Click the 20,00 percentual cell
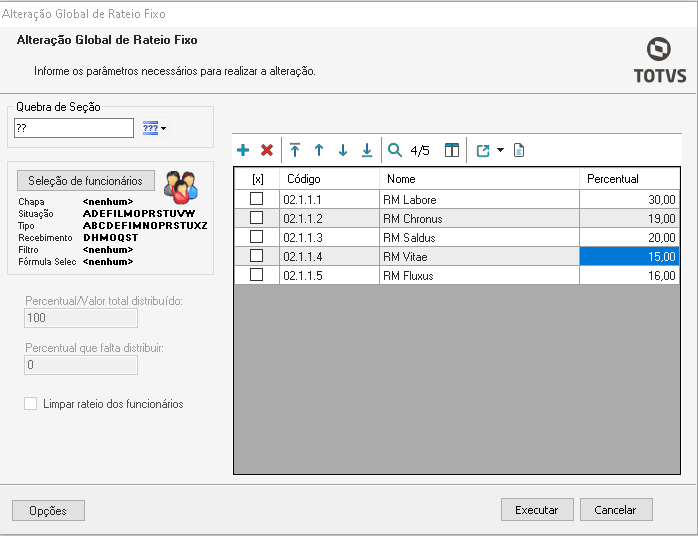The height and width of the screenshot is (536, 698). (x=629, y=238)
